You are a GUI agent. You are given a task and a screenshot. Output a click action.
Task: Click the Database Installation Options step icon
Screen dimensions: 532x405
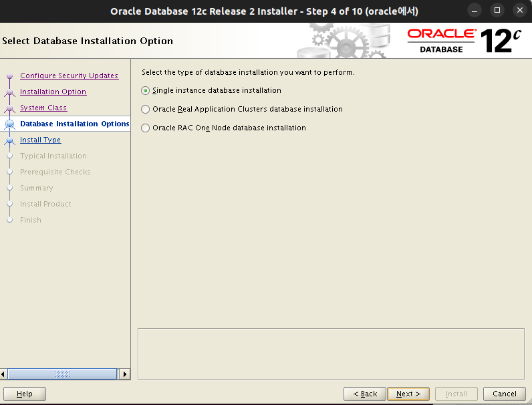pyautogui.click(x=9, y=124)
